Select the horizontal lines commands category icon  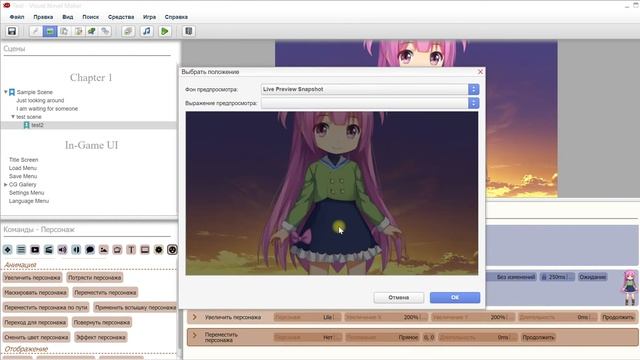21,249
